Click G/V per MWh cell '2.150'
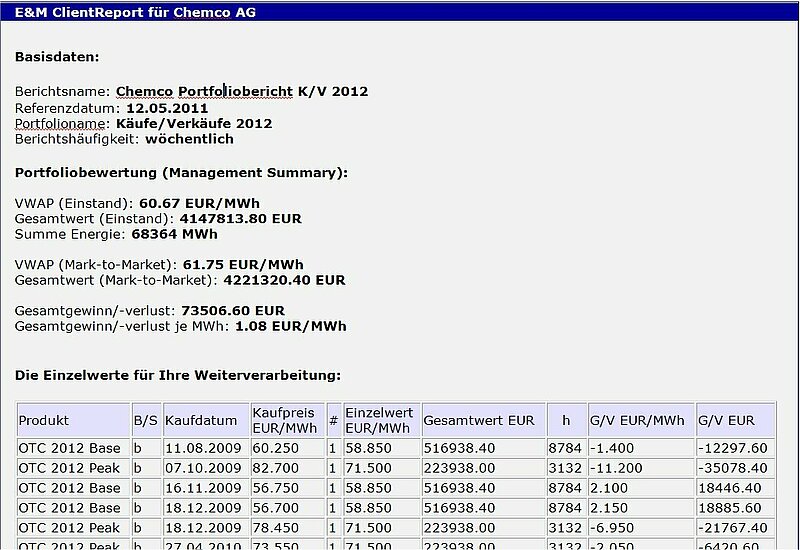 pyautogui.click(x=641, y=508)
